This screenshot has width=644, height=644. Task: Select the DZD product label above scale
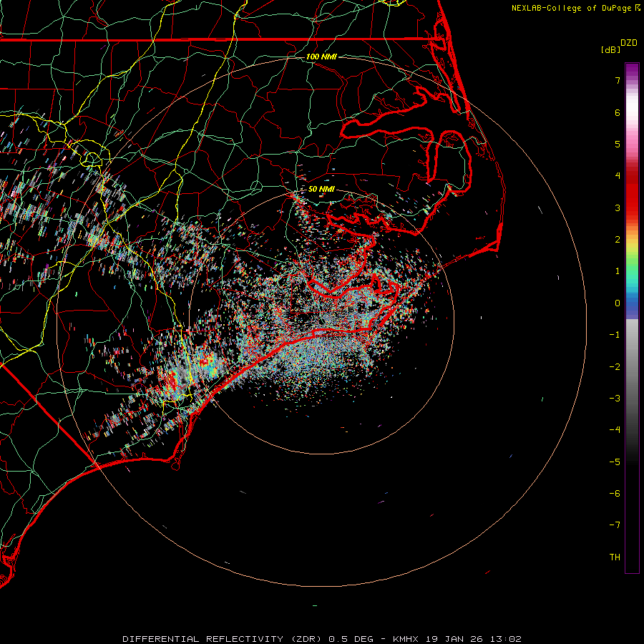click(629, 43)
